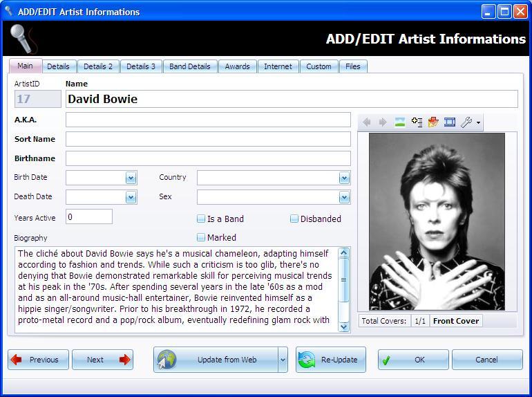Click the Total Covers label
The width and height of the screenshot is (532, 397).
tap(384, 321)
